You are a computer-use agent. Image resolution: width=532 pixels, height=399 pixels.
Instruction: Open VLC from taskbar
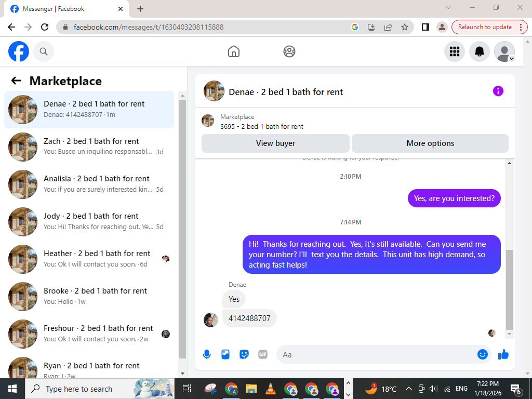coord(270,389)
